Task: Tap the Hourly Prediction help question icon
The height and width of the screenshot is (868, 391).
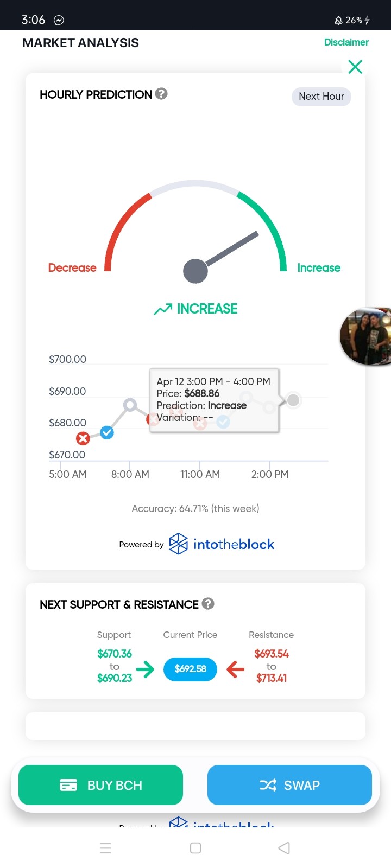Action: tap(161, 94)
